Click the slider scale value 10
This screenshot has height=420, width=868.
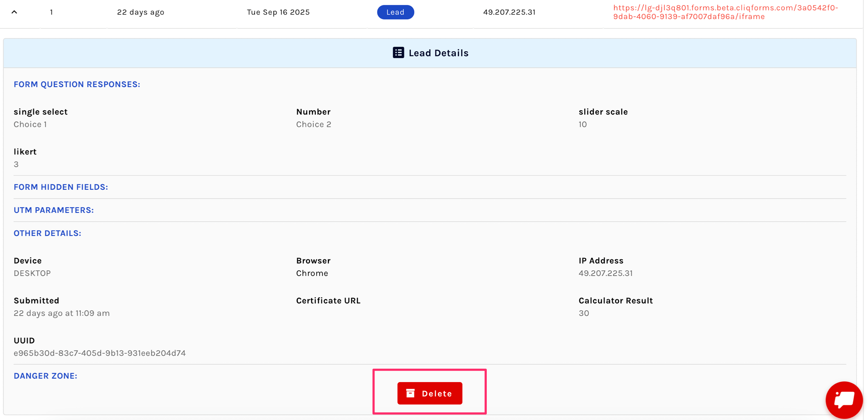tap(582, 124)
